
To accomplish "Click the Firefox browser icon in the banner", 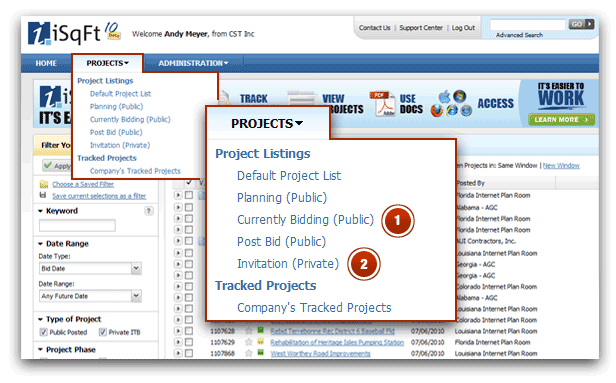I will (436, 110).
